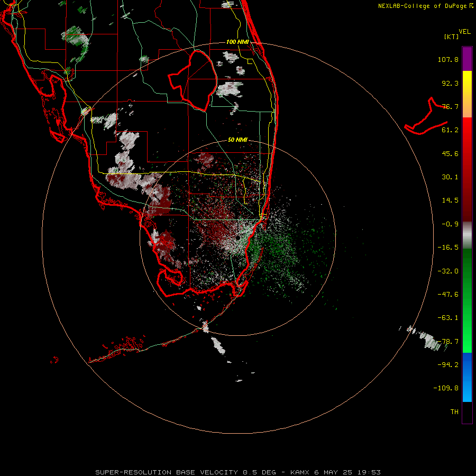Click the -16.5 velocity scale label
The image size is (476, 476).
click(448, 248)
